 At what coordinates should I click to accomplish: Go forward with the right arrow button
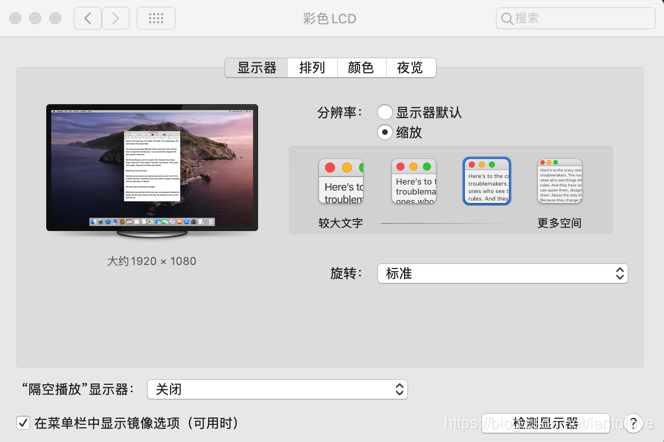tap(115, 18)
